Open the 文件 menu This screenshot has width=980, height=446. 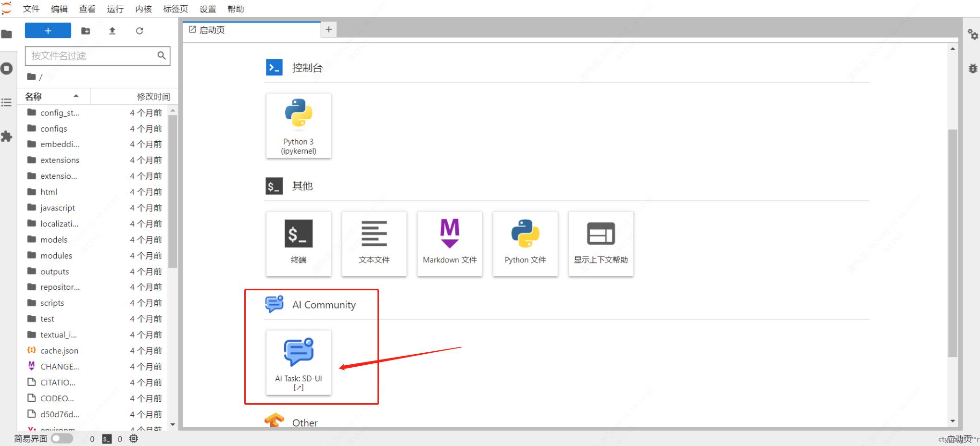pos(31,9)
